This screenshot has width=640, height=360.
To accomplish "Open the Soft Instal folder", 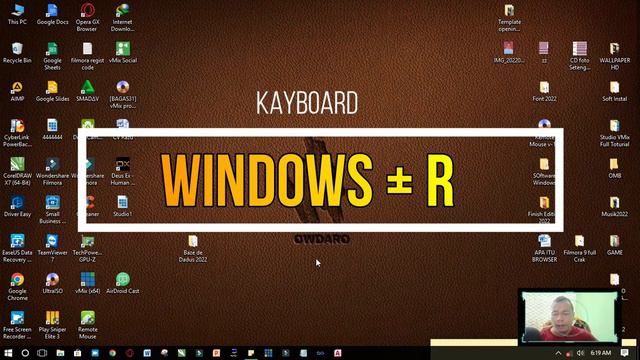I will tap(614, 91).
